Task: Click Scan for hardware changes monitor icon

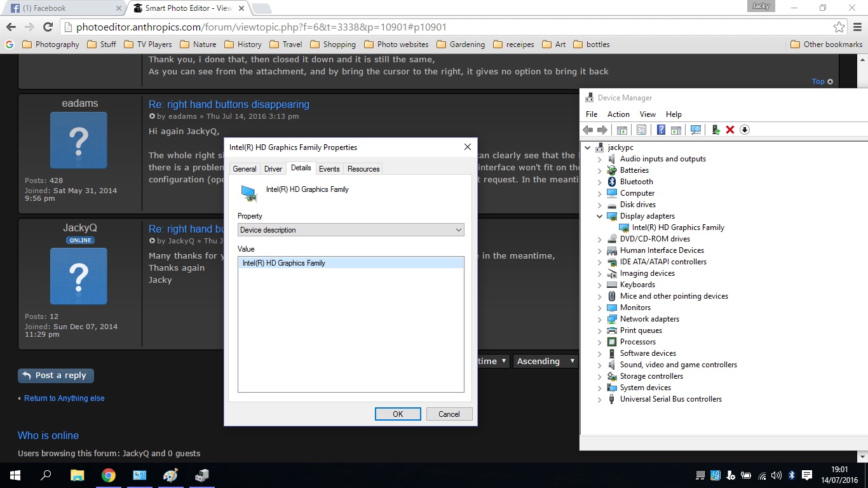Action: point(696,130)
